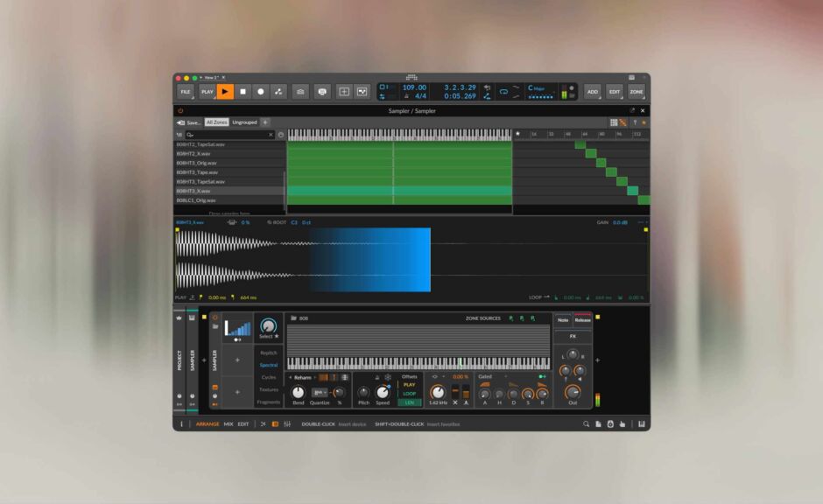Screen dimensions: 823x504
Task: Open the EDIT menu button
Action: pyautogui.click(x=614, y=92)
